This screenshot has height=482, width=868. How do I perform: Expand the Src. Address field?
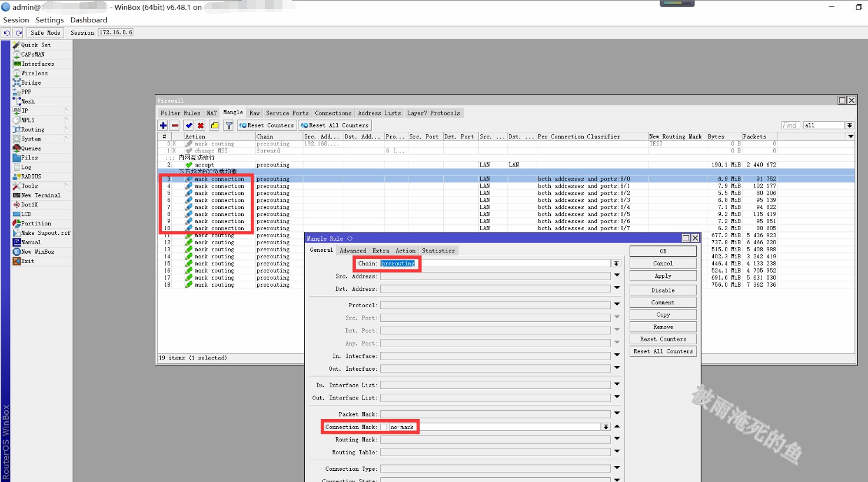(617, 275)
